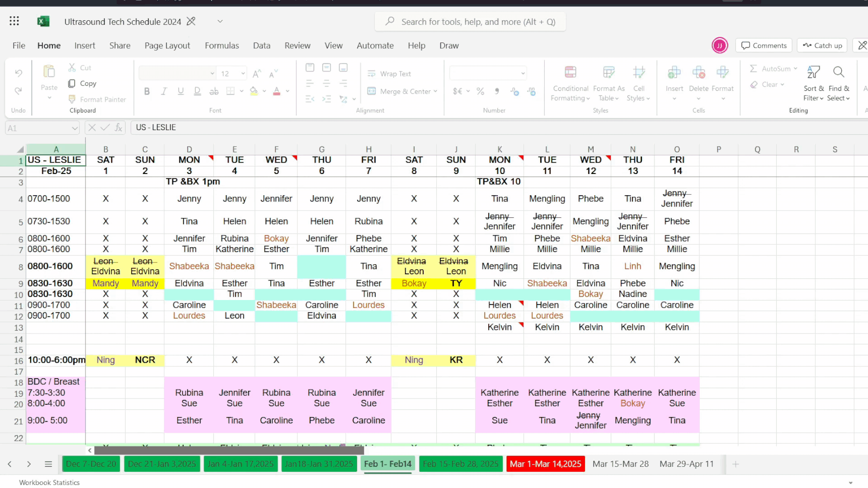This screenshot has height=488, width=868.
Task: Open the Page Layout ribbon tab
Action: click(x=167, y=46)
